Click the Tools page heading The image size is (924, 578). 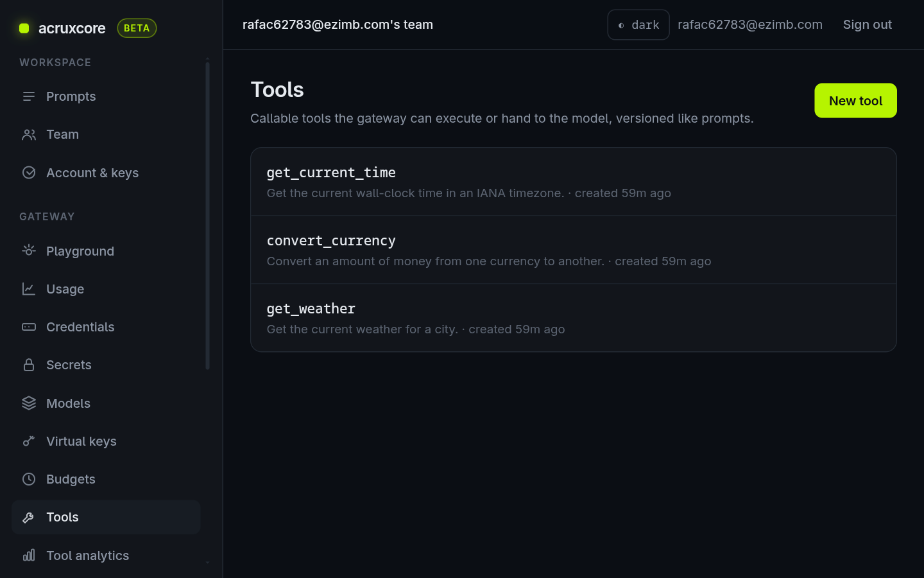[x=277, y=89]
